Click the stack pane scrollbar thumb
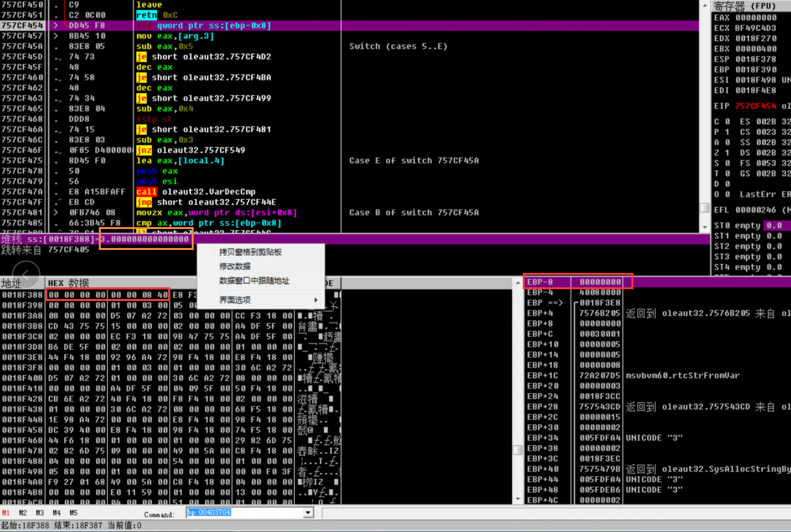Image resolution: width=791 pixels, height=532 pixels. click(517, 450)
